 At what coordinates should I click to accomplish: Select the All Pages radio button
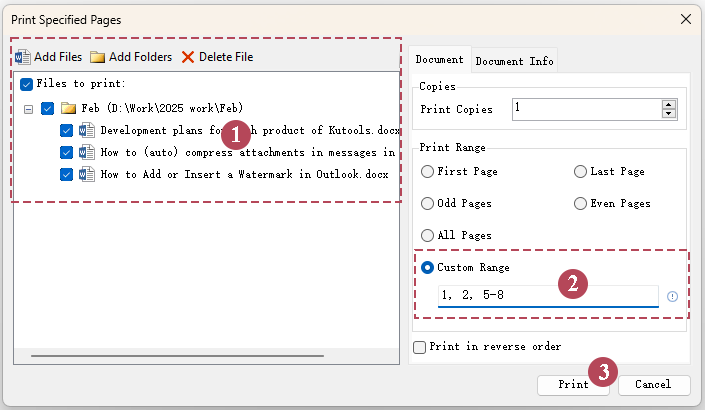pos(427,235)
